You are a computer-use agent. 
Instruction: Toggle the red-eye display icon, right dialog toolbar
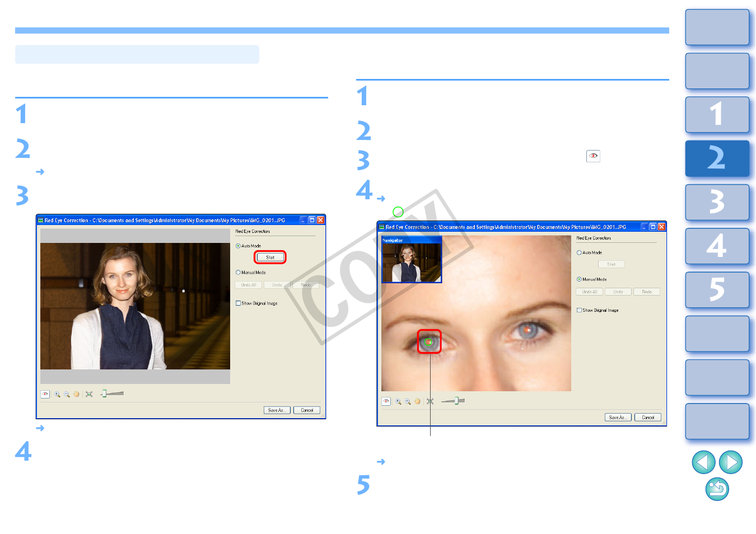(x=386, y=401)
